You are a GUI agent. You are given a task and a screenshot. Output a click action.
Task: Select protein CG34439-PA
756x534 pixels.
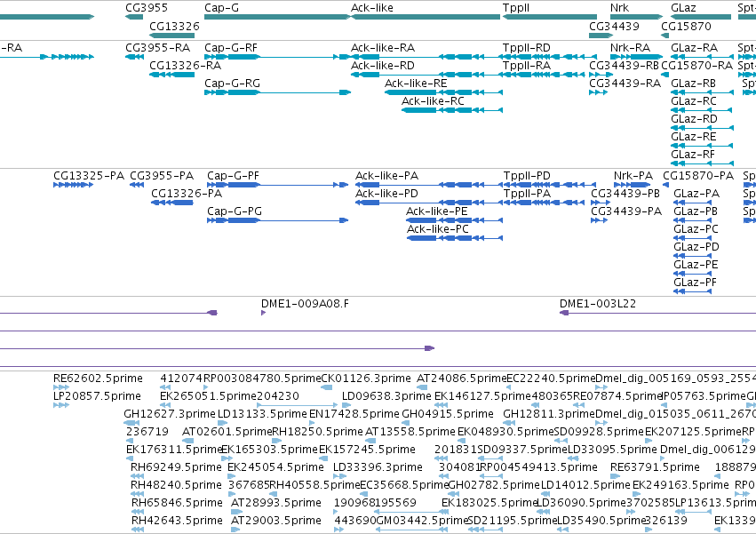tap(599, 220)
